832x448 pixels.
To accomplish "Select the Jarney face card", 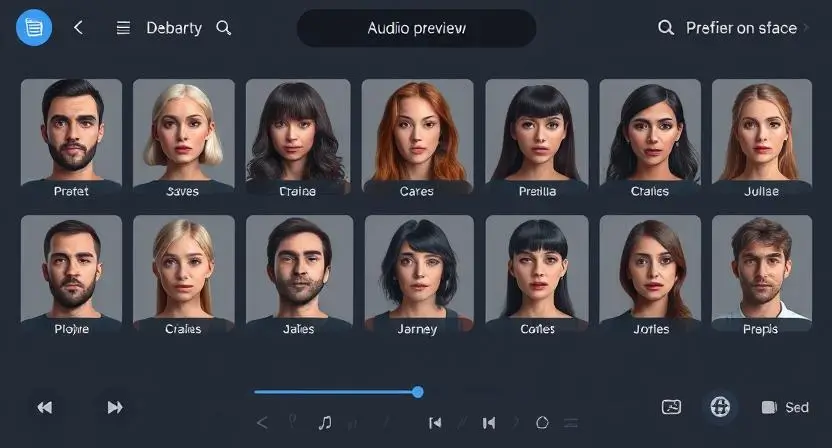I will (419, 276).
